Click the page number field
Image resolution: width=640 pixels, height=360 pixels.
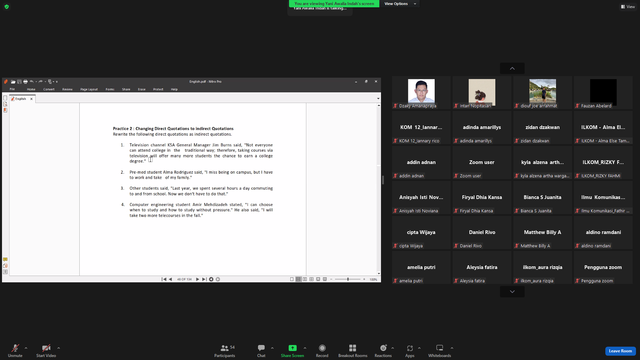184,279
